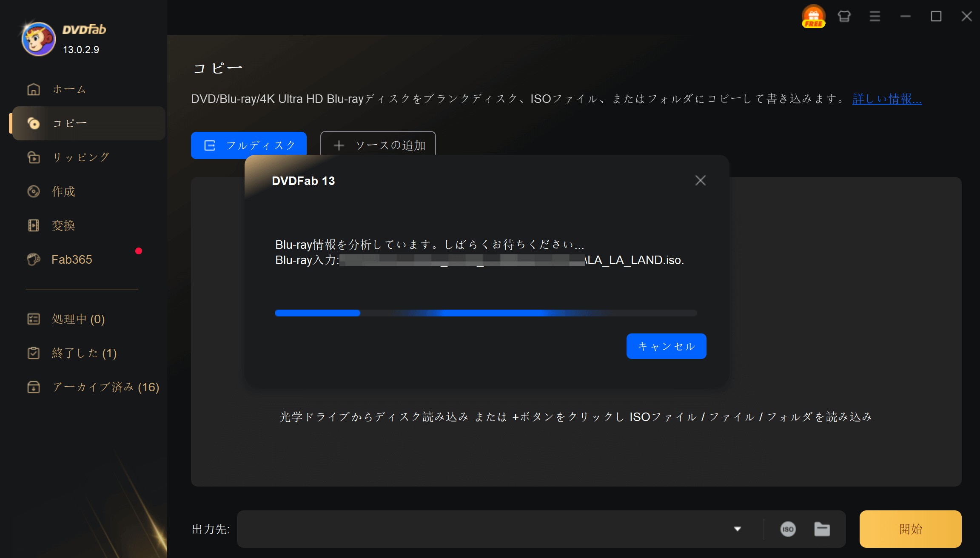The width and height of the screenshot is (980, 558).
Task: Maximize the DVDFab window
Action: 936,17
